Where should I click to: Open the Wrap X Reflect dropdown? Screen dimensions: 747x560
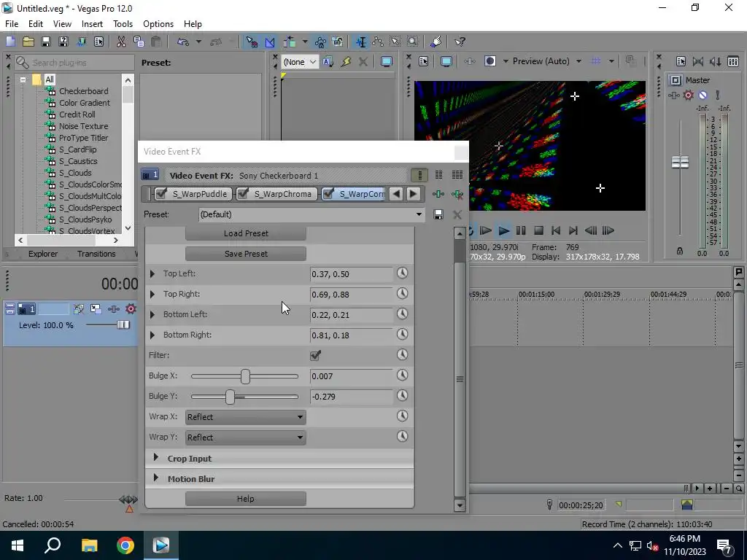click(246, 417)
